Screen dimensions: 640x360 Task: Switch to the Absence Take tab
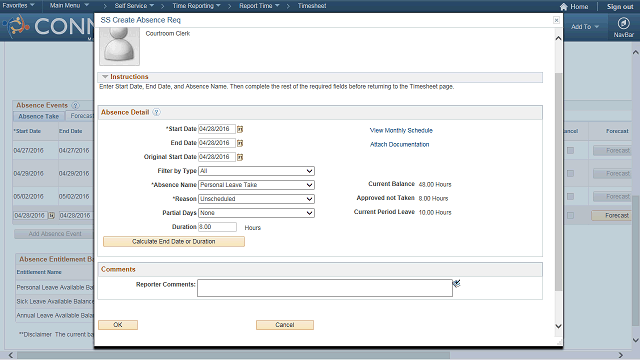click(x=39, y=116)
